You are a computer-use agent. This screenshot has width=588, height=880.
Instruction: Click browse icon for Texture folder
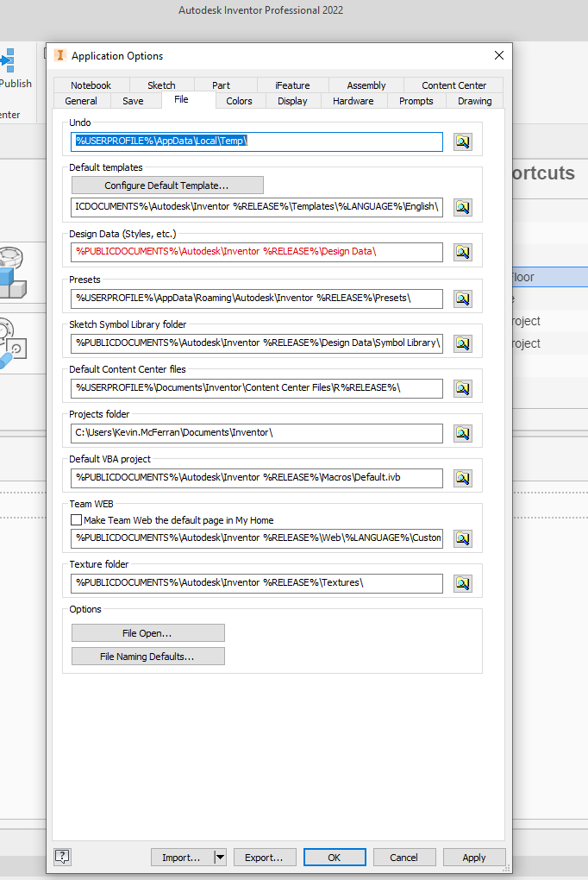coord(463,583)
